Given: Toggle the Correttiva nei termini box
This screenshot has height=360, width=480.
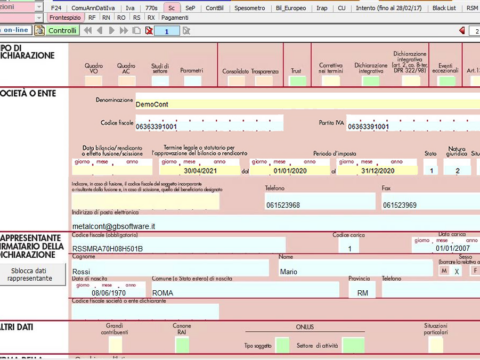Looking at the screenshot, I should (331, 81).
